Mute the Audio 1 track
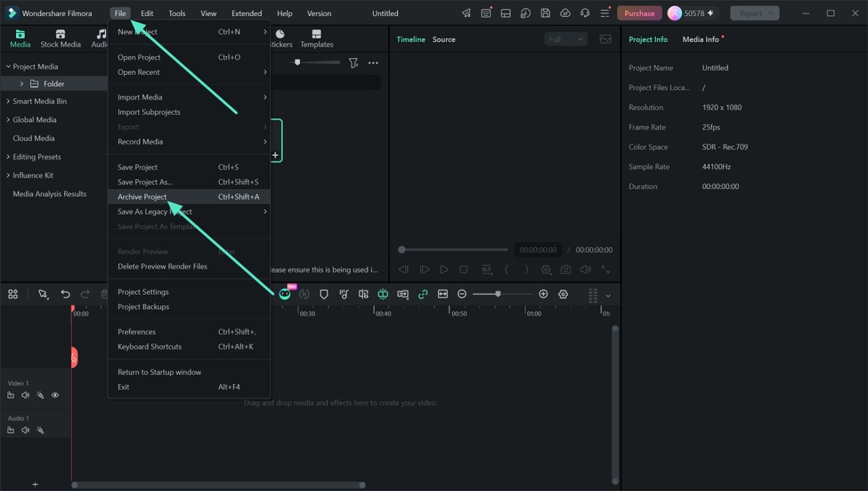This screenshot has width=868, height=491. 25,430
